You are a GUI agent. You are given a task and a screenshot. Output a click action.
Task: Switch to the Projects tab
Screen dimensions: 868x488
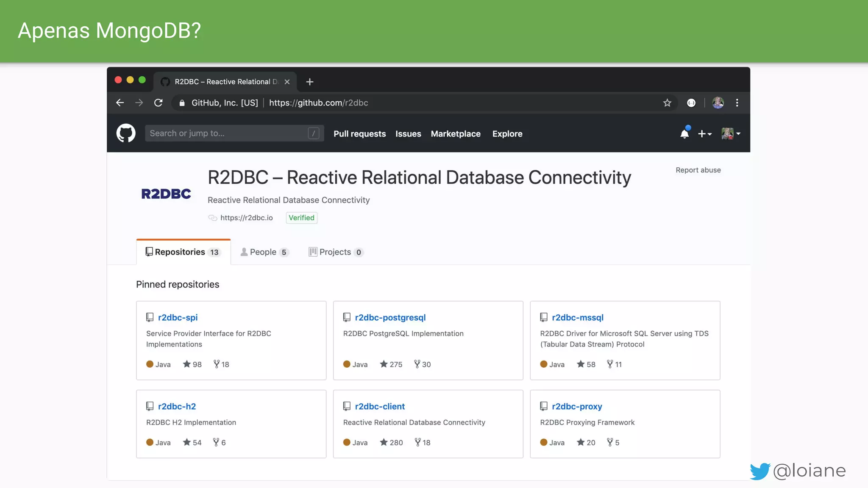click(x=336, y=252)
